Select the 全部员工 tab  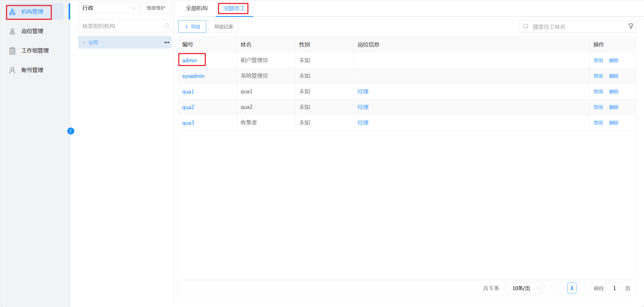coord(234,8)
